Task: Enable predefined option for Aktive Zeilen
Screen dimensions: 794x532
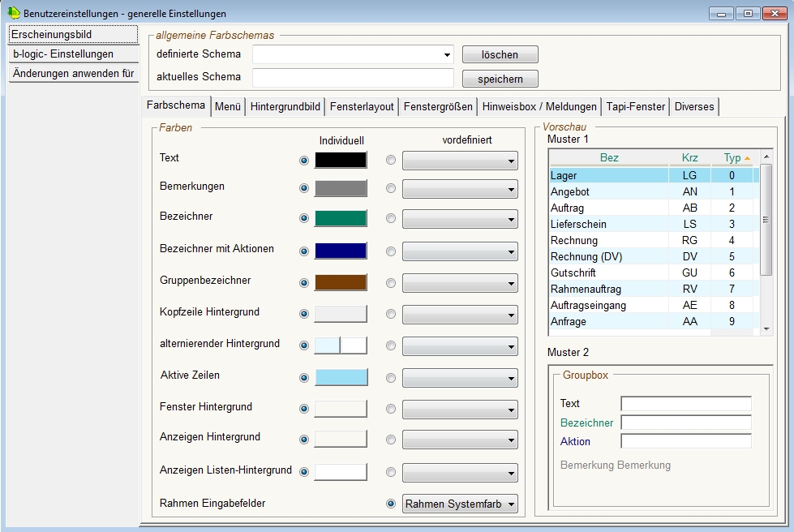Action: [391, 378]
